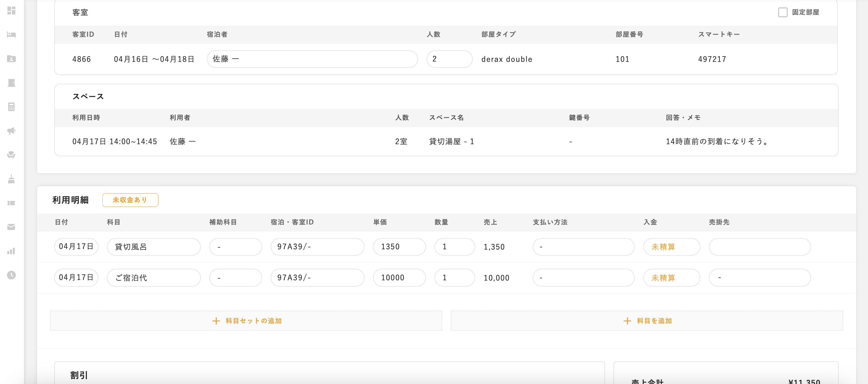The image size is (868, 384).
Task: Open the door rooms sidebar icon
Action: pos(12,83)
